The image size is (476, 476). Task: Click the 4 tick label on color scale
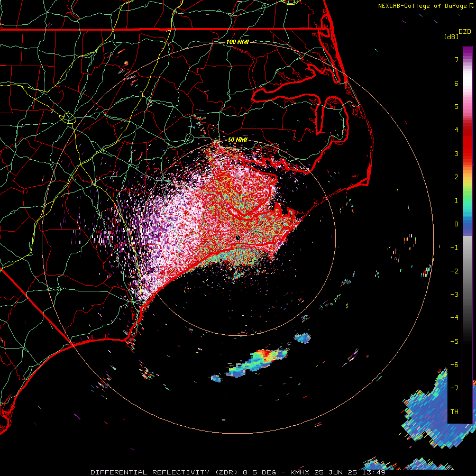point(456,130)
